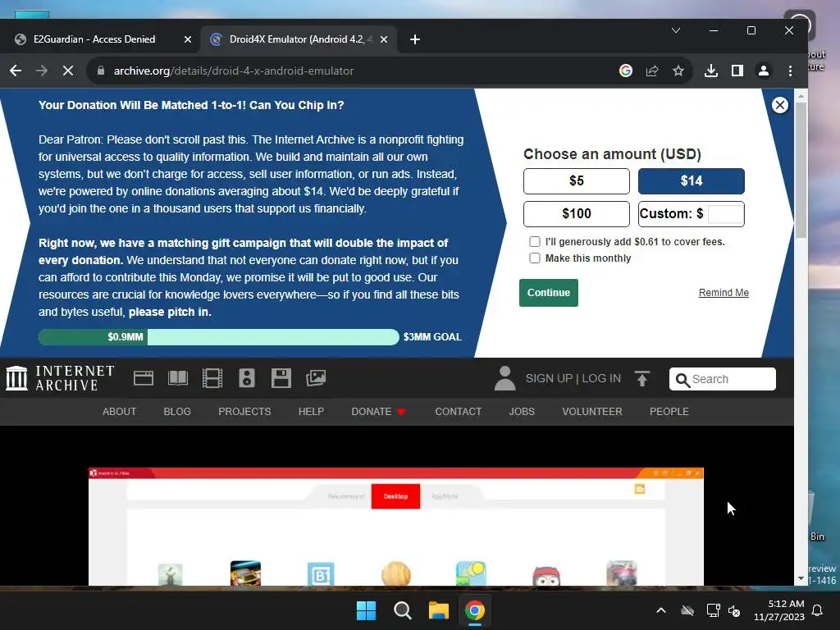Check the add $0.61 to cover fees box
Screen dimensions: 840x630
point(535,242)
